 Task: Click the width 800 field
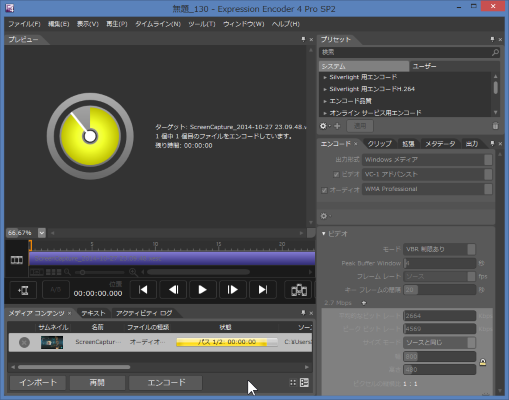point(439,356)
